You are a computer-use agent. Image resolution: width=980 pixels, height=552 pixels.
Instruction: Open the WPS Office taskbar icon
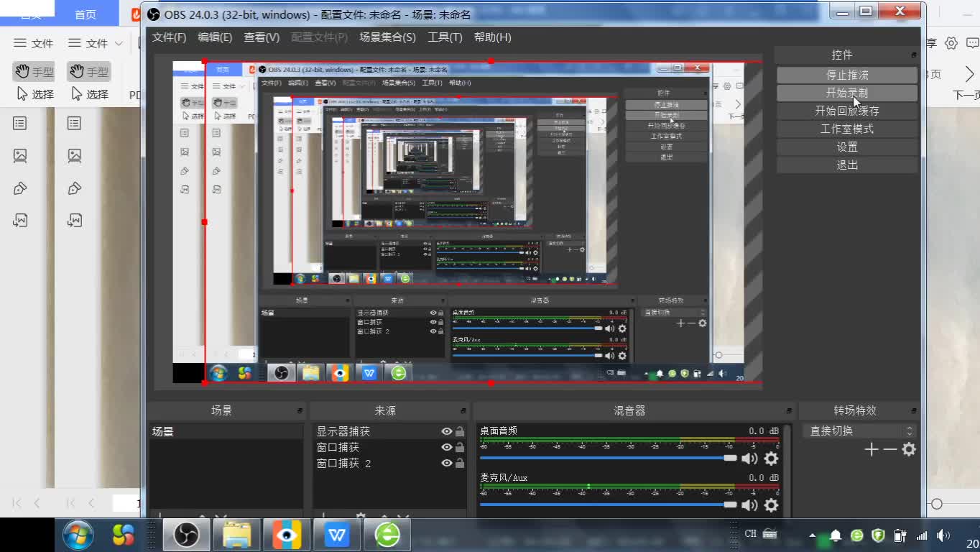point(336,535)
